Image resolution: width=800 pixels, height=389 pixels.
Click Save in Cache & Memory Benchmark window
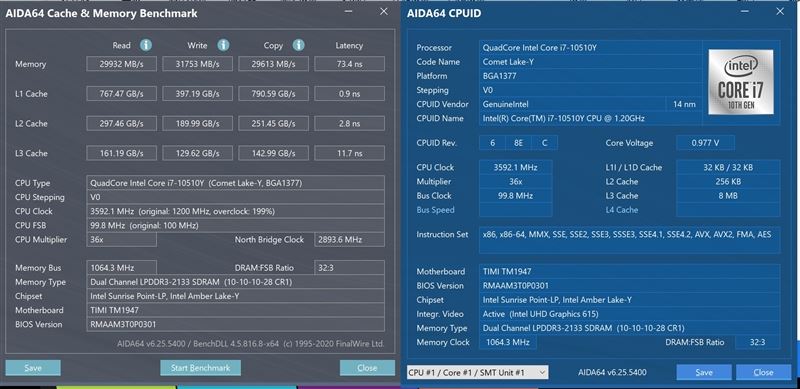pyautogui.click(x=33, y=368)
